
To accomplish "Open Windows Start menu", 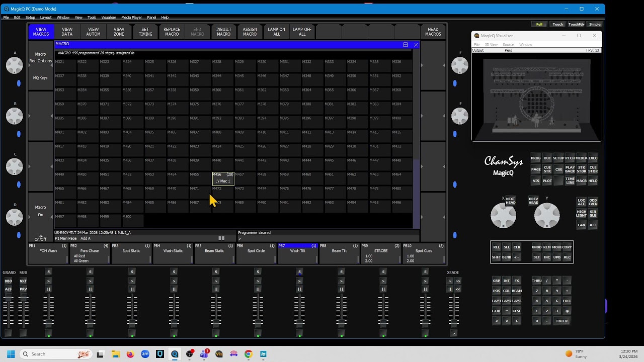I will (11, 354).
